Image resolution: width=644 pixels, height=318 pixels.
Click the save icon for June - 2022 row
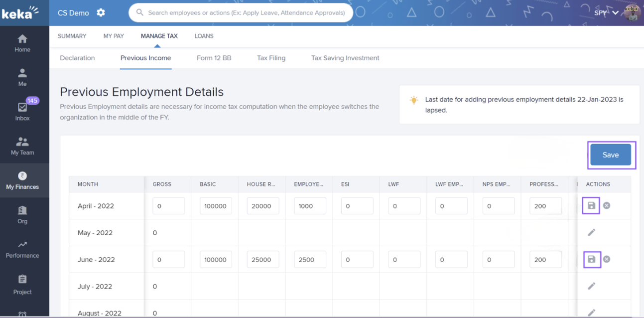(x=591, y=260)
